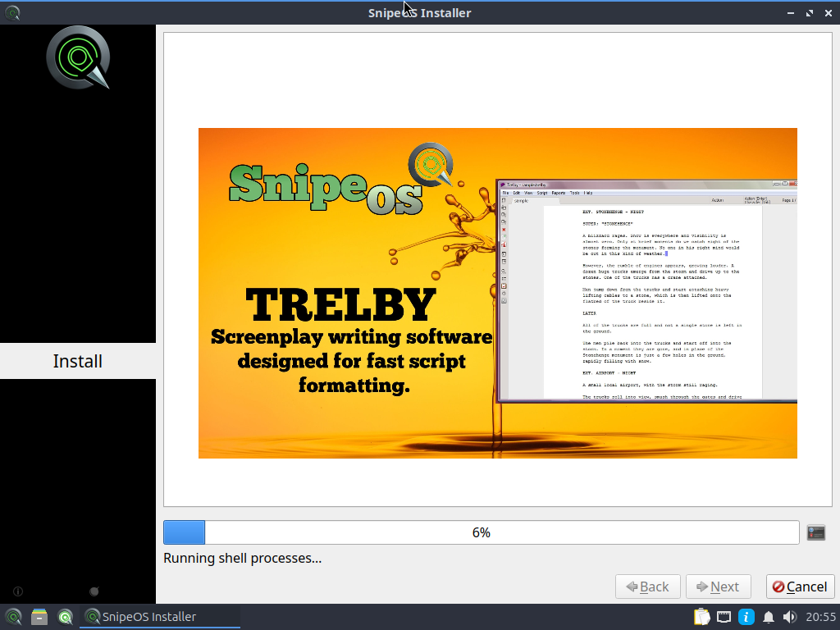
Task: Click the SnipeOS logo in the sidebar
Action: coord(78,57)
